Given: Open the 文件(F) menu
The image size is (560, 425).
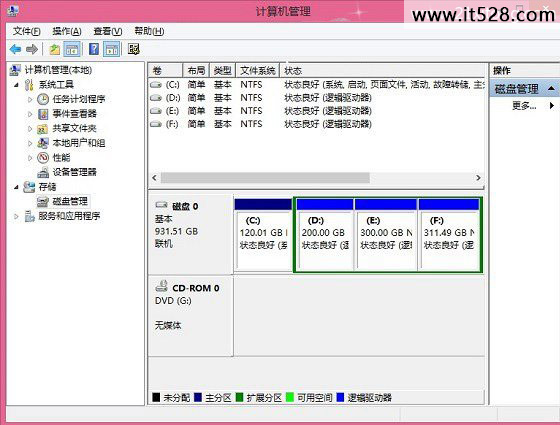Looking at the screenshot, I should pyautogui.click(x=27, y=31).
